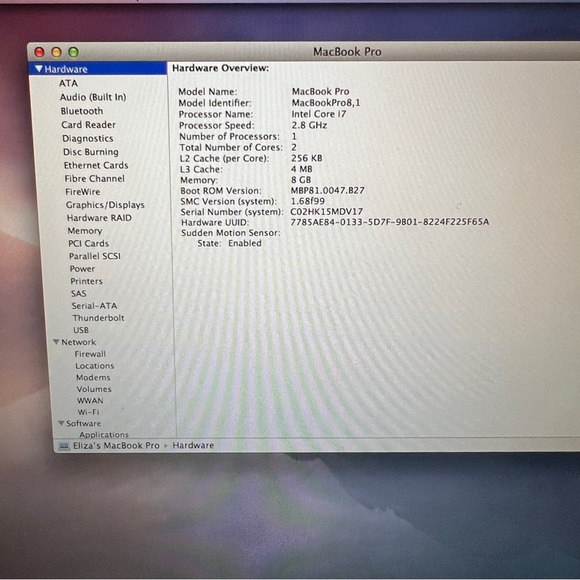Collapse the Software section triangle

(x=61, y=423)
